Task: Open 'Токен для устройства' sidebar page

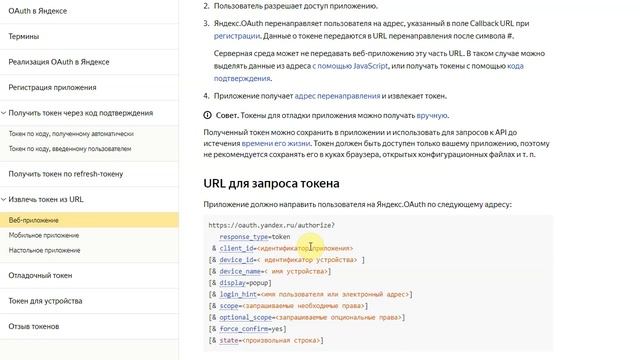Action: click(x=45, y=301)
